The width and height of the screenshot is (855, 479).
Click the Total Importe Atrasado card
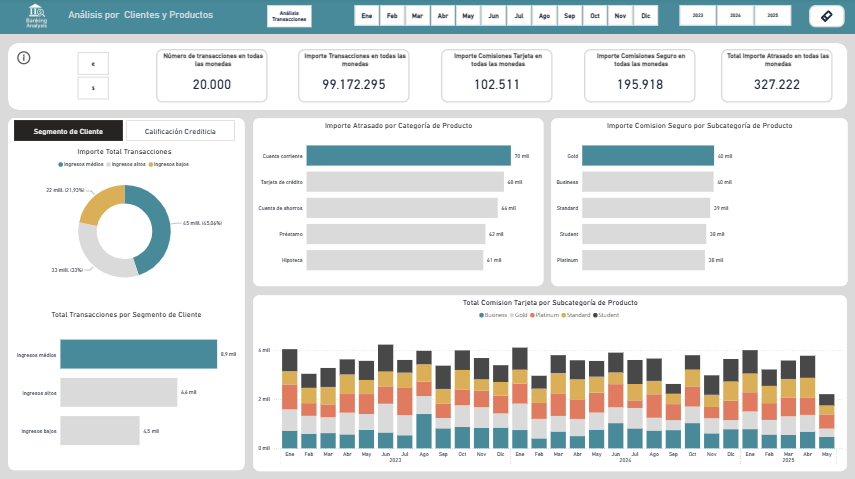777,75
